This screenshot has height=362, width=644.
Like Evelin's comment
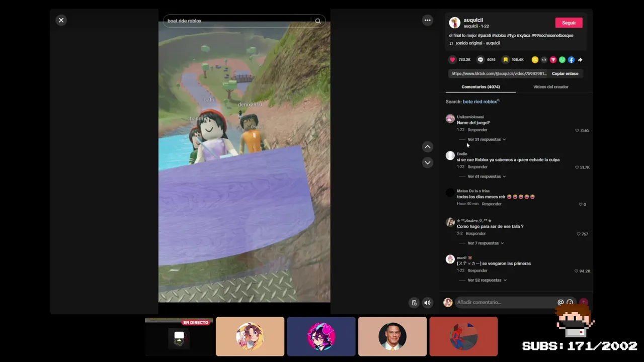coord(577,167)
